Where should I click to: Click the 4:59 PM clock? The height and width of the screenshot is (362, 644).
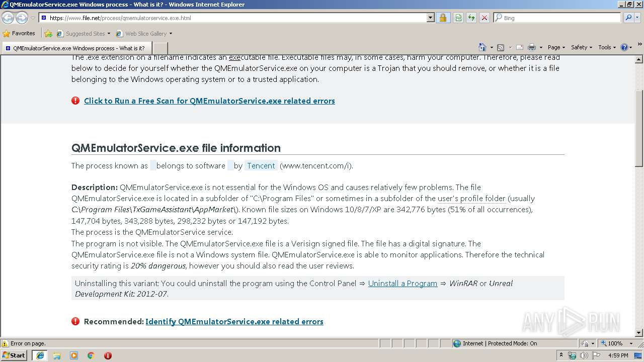point(618,355)
